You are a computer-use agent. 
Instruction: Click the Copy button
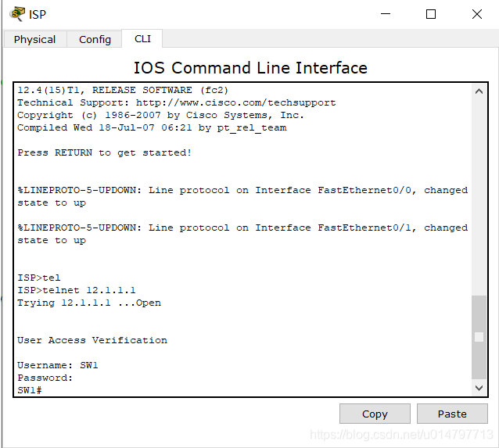[375, 414]
